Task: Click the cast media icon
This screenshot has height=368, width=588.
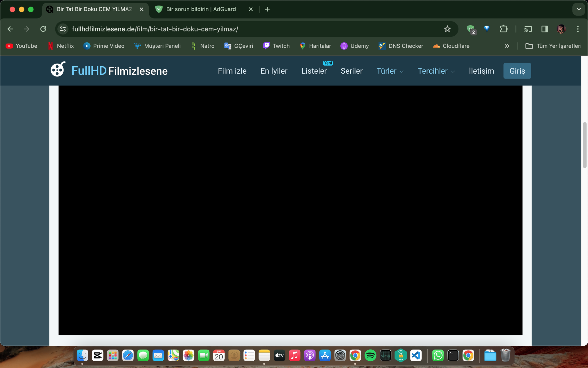Action: [528, 29]
